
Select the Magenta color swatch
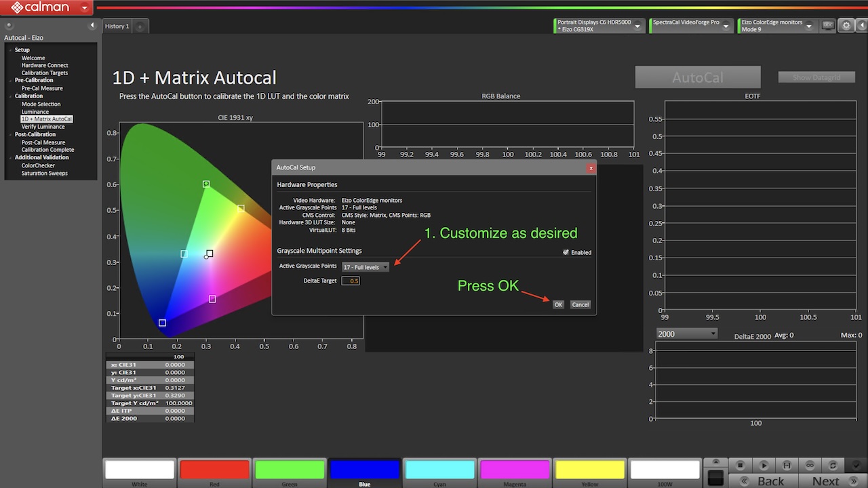[515, 473]
